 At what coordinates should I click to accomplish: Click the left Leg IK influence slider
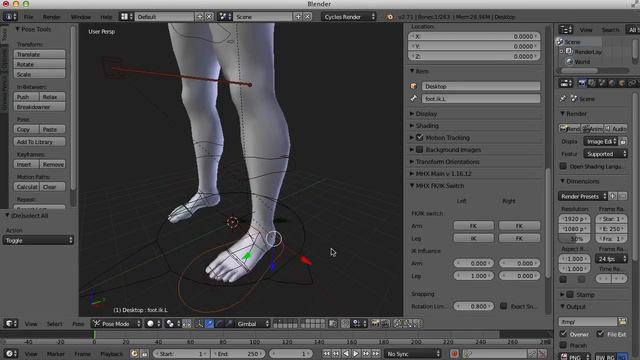point(473,276)
